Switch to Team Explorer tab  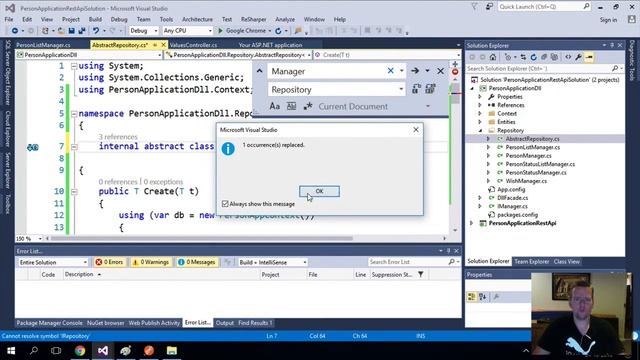coord(531,261)
